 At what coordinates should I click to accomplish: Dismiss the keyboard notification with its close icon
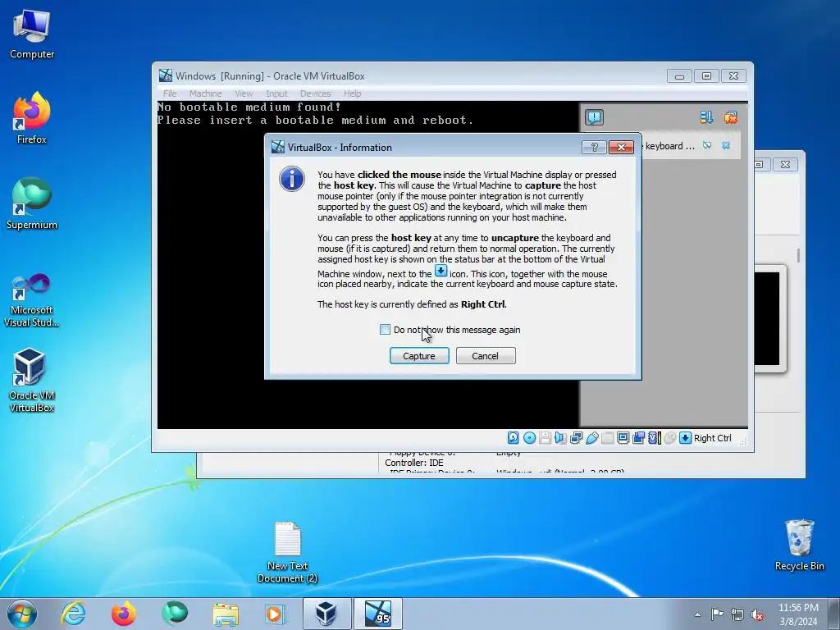726,146
